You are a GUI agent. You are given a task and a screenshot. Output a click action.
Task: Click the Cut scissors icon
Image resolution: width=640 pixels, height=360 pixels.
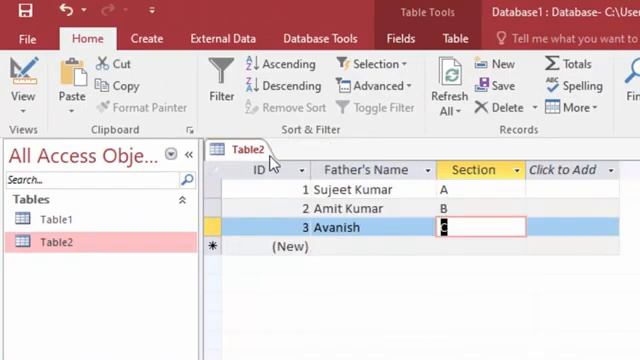click(x=102, y=64)
